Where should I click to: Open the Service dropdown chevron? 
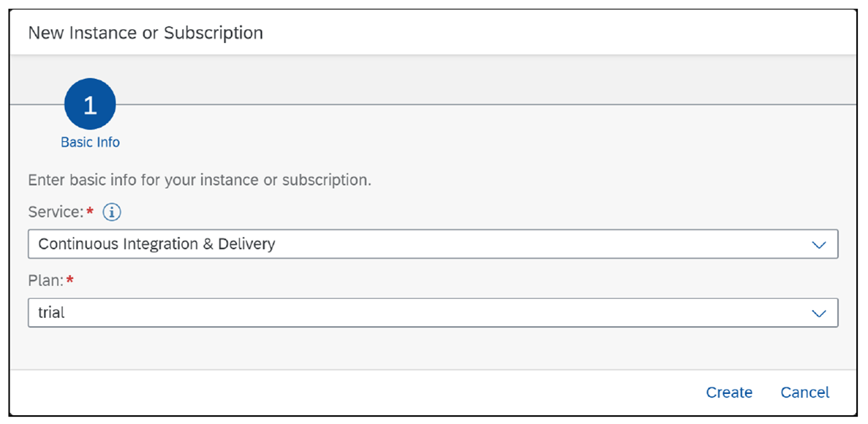tap(819, 244)
